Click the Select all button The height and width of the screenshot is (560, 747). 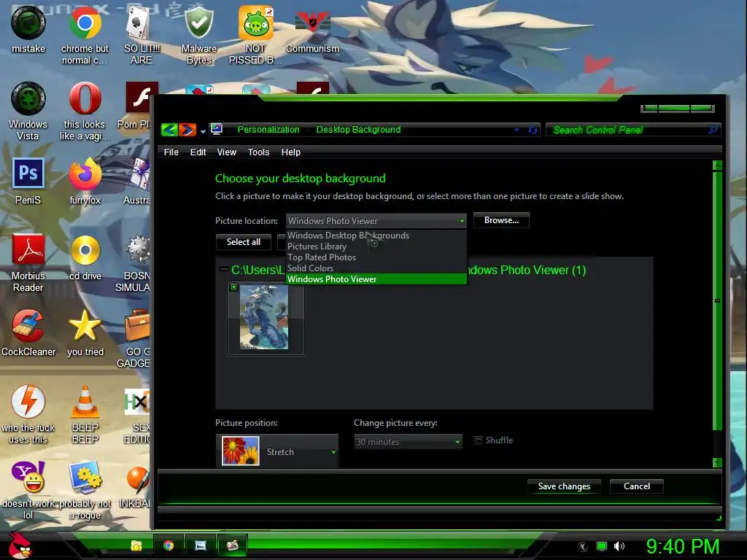[244, 242]
